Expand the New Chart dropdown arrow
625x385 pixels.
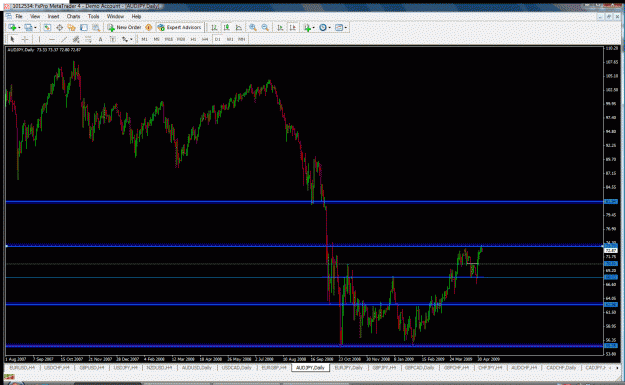[x=19, y=28]
